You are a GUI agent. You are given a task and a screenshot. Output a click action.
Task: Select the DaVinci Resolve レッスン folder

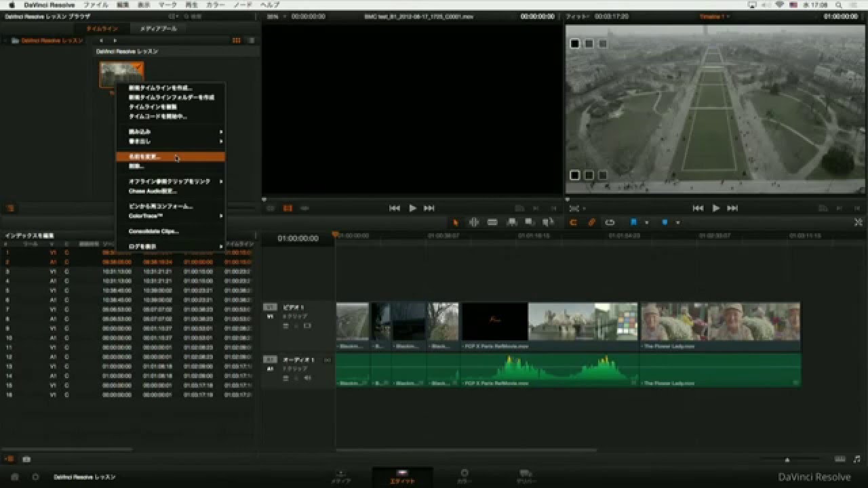tap(52, 41)
